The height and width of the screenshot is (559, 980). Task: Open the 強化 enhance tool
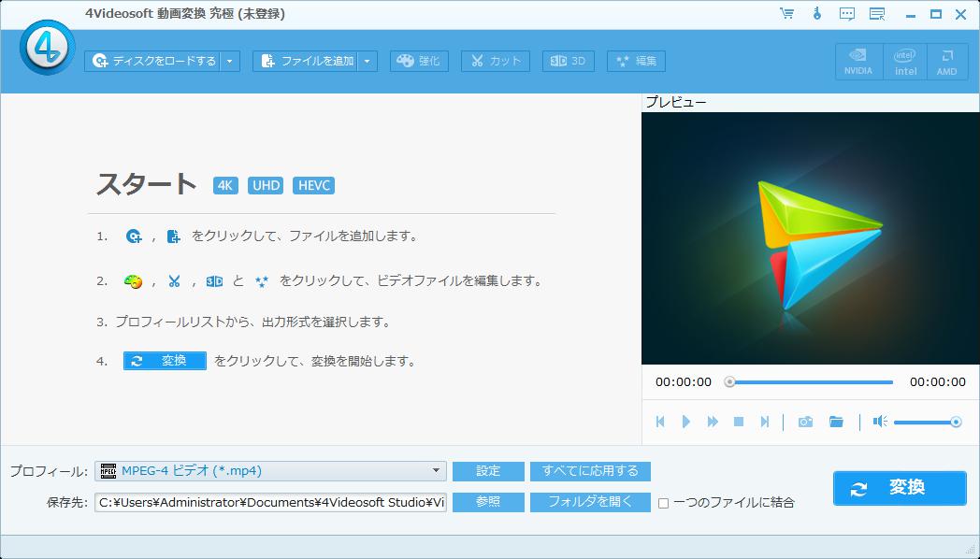point(419,61)
